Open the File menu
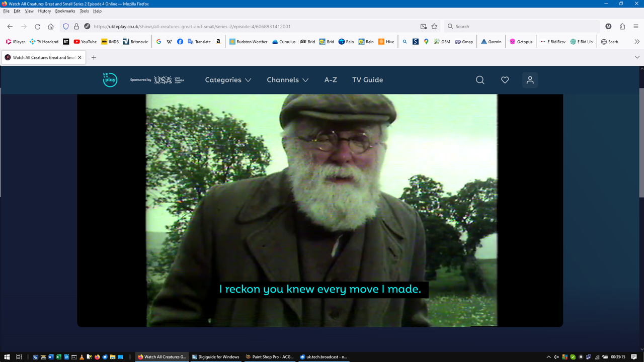 [x=6, y=11]
